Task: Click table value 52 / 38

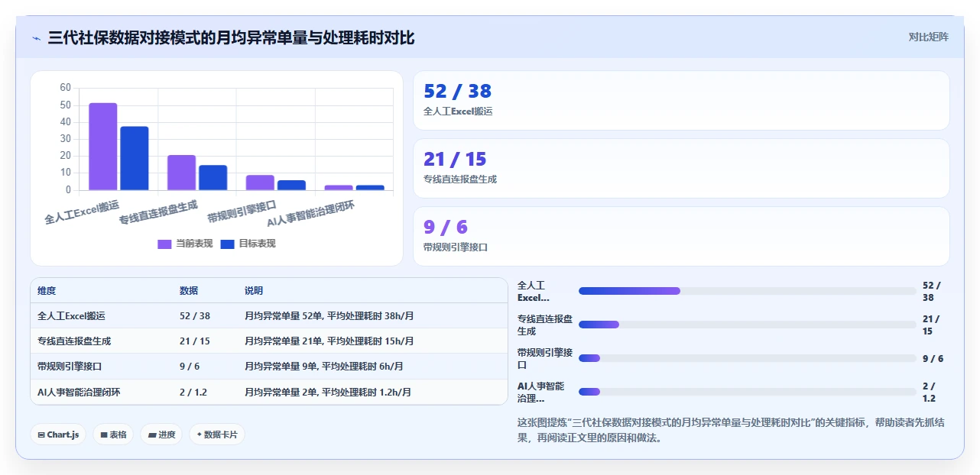Action: 195,316
